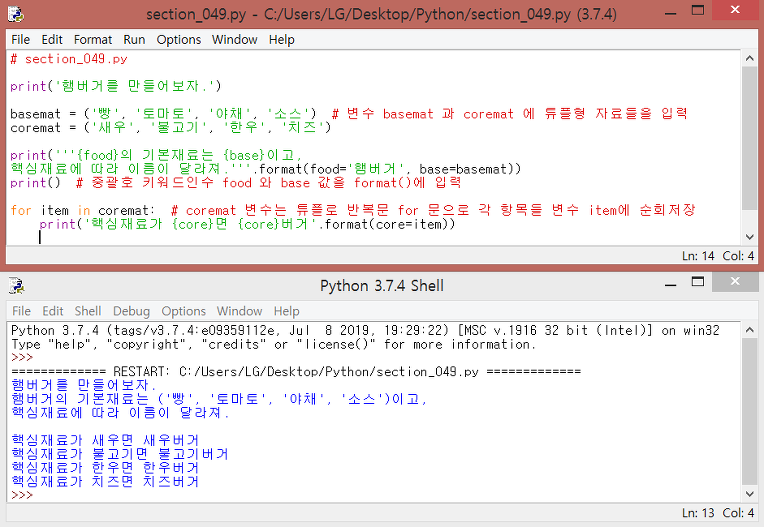Click the Shell vertical scrollbar thumb
The height and width of the screenshot is (527, 764).
tap(749, 412)
